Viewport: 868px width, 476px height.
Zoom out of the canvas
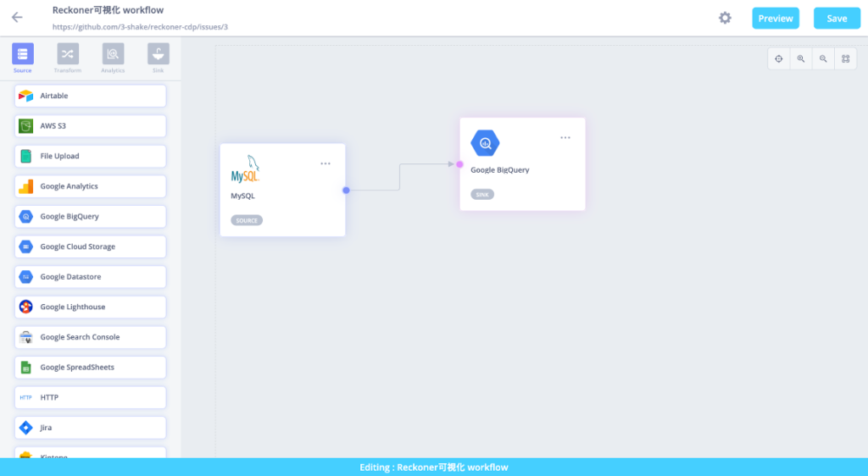[x=823, y=58]
